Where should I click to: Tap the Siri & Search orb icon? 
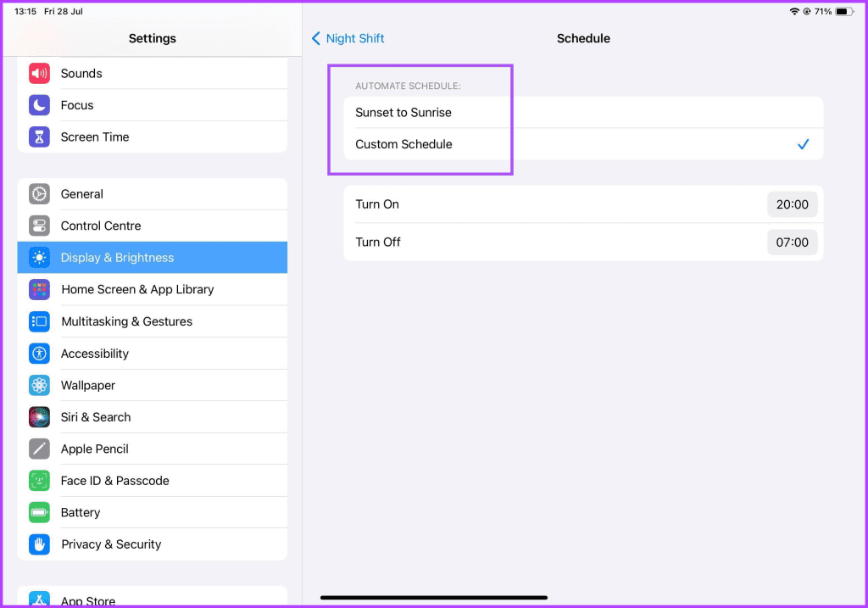39,417
